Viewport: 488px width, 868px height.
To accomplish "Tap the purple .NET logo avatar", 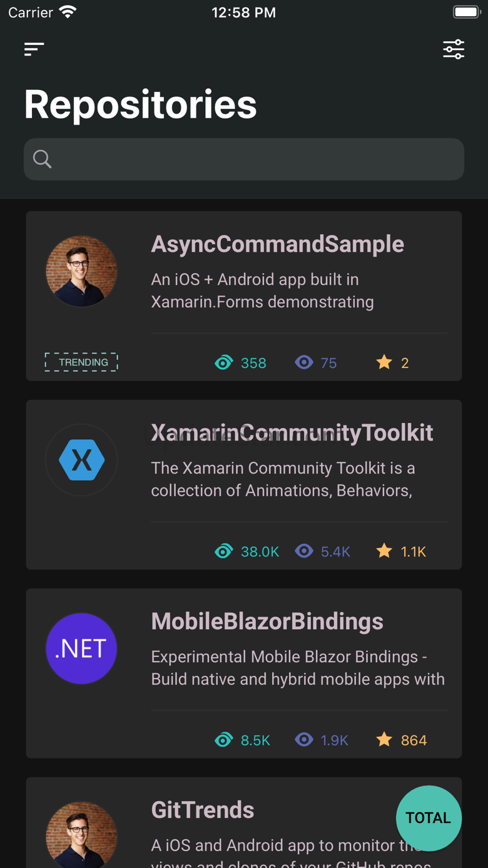I will click(81, 648).
